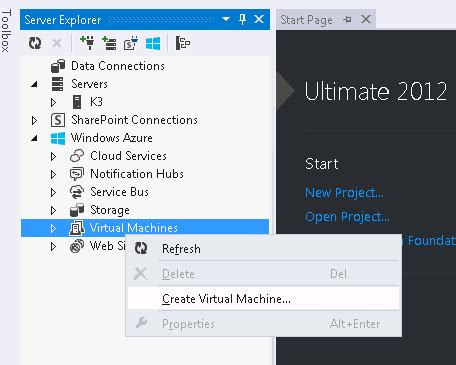
Task: Click the Connect to Server toolbar icon
Action: click(x=109, y=43)
